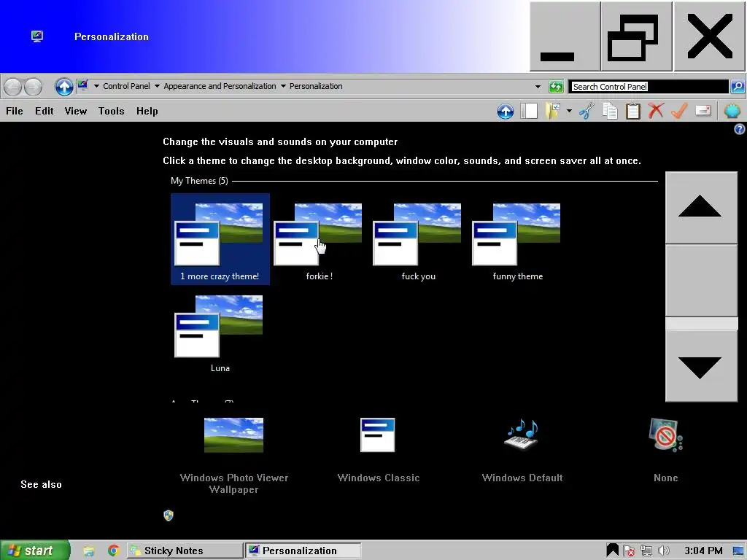Screen dimensions: 747x560
Task: Open the Start menu
Action: [35, 551]
